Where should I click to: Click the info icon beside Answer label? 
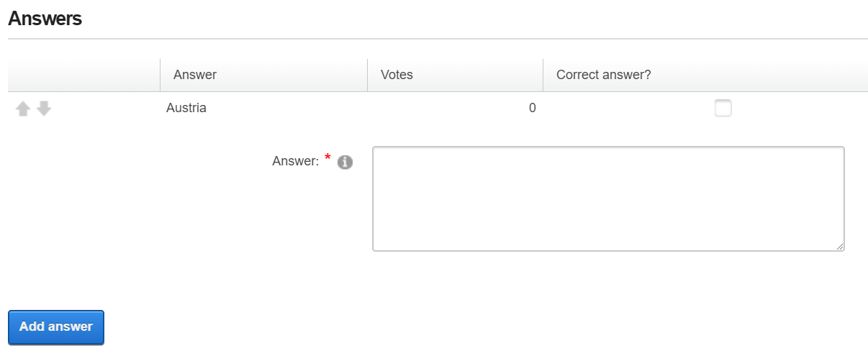point(345,163)
